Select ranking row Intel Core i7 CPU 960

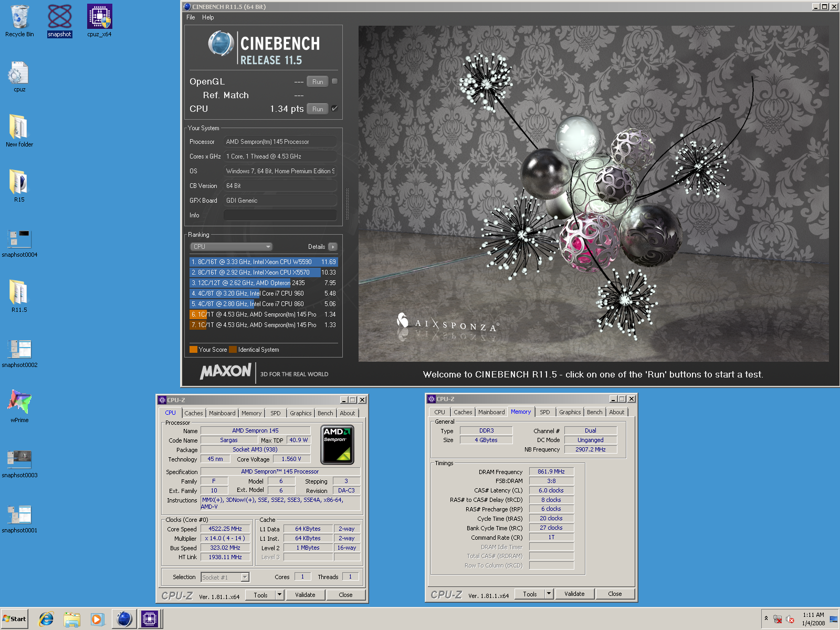click(x=264, y=293)
